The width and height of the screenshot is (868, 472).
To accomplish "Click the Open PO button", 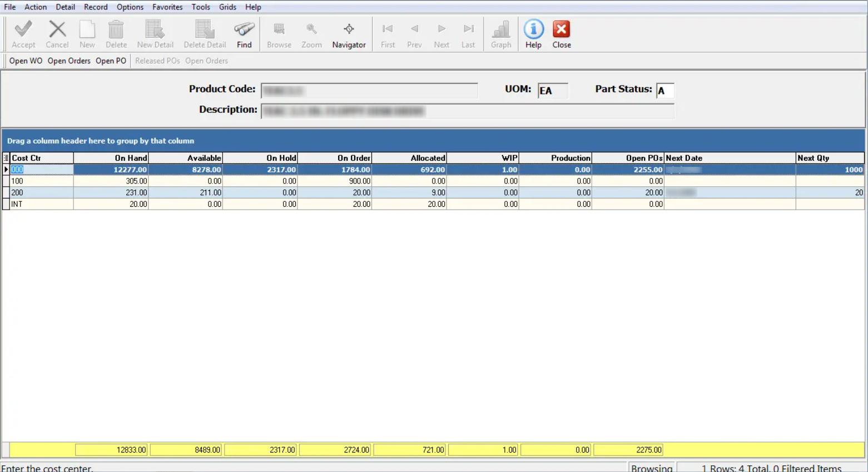I will [111, 61].
